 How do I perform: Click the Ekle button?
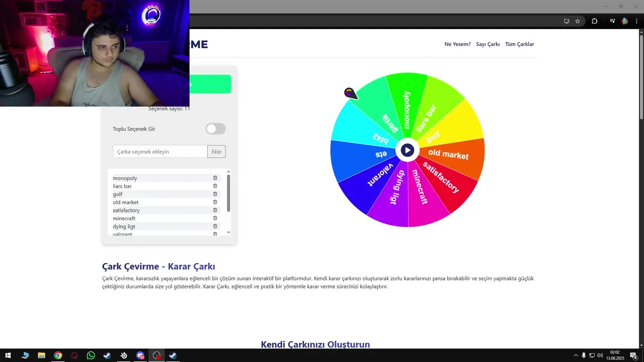pos(216,151)
